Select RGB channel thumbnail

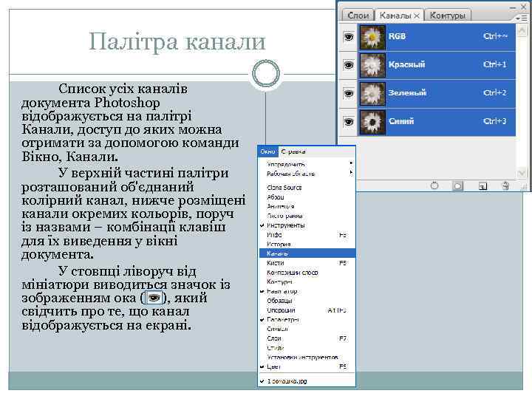pyautogui.click(x=372, y=37)
